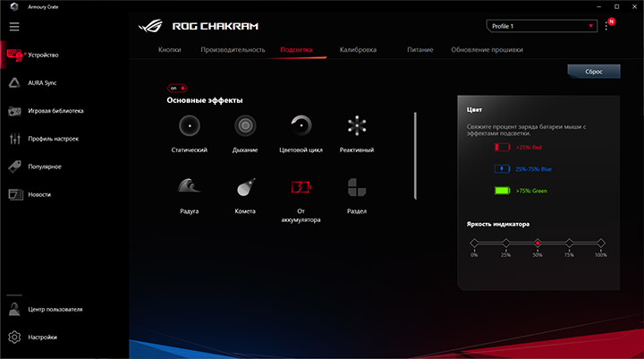The image size is (644, 359).
Task: Click the 50% brightness marker
Action: 538,243
